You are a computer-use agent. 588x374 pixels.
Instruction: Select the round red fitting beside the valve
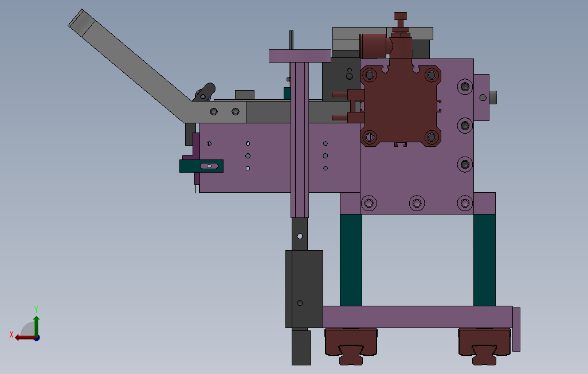click(374, 45)
